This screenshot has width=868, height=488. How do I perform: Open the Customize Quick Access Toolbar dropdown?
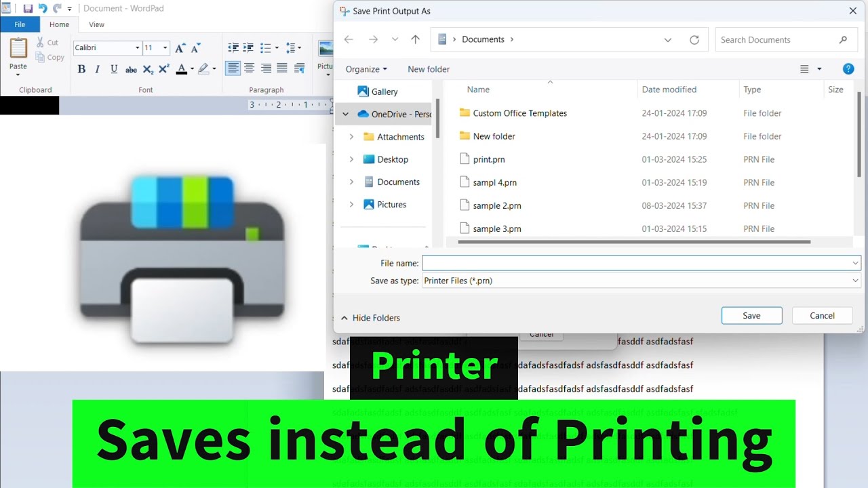coord(69,9)
